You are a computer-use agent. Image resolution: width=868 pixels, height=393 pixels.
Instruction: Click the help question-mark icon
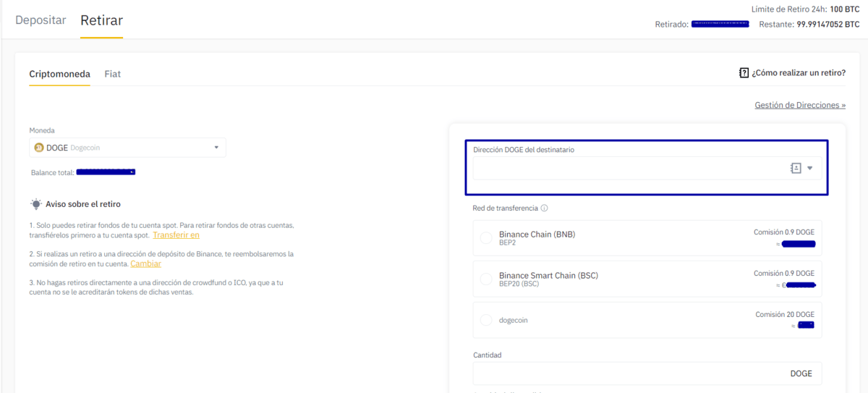(744, 73)
